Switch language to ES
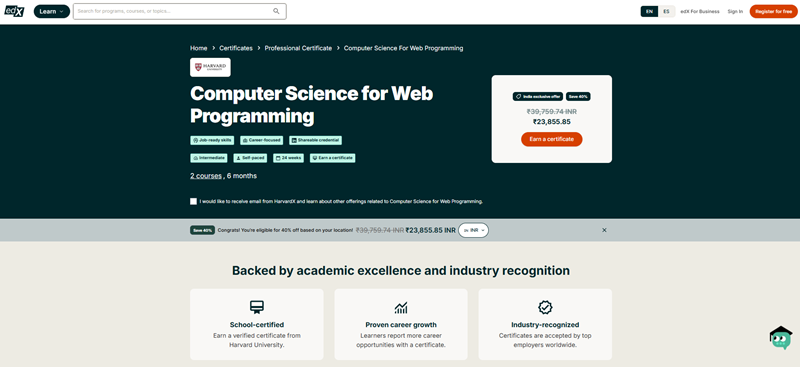The image size is (800, 367). pos(666,11)
